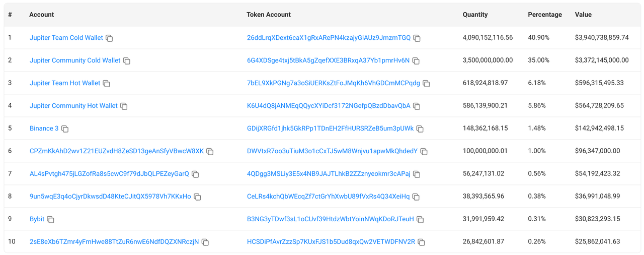This screenshot has width=644, height=255.
Task: Open the Binance 3 account link
Action: pyautogui.click(x=44, y=129)
